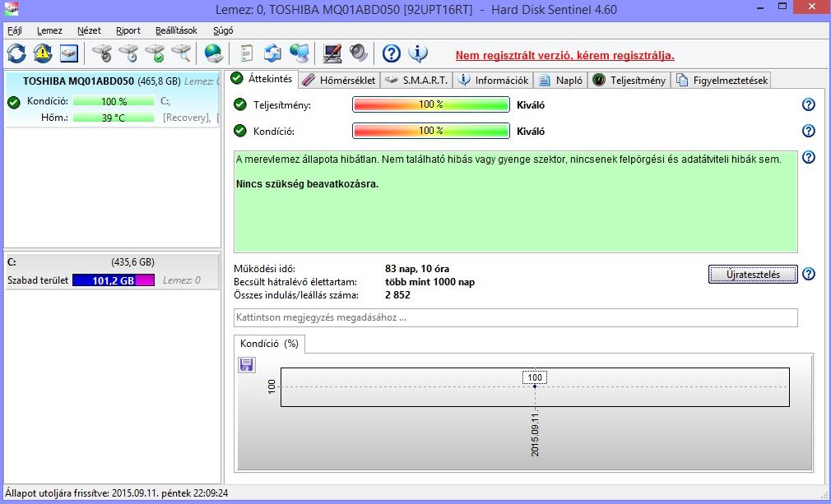Viewport: 831px width, 504px height.
Task: Open the Súgó menu
Action: 223,30
